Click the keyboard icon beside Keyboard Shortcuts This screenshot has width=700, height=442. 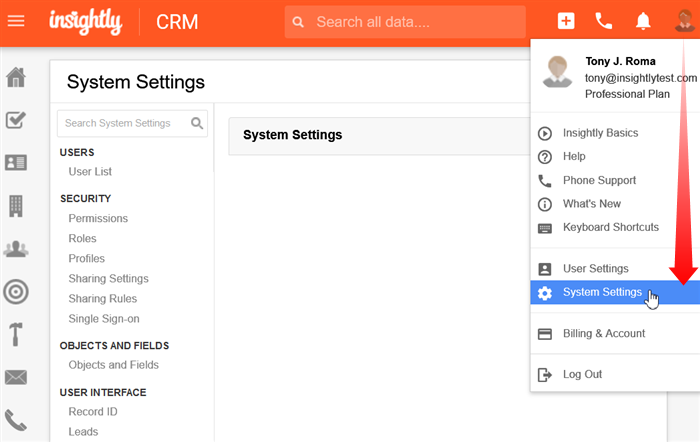(545, 228)
